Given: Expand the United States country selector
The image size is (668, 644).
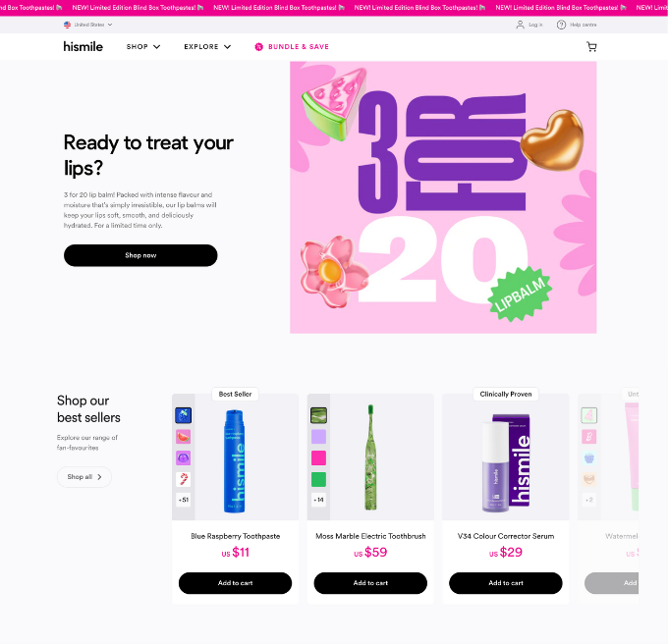Looking at the screenshot, I should point(87,25).
